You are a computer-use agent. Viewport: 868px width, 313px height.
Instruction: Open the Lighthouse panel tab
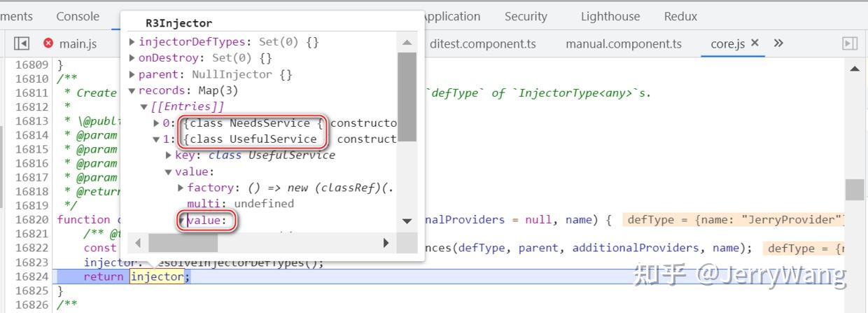610,16
